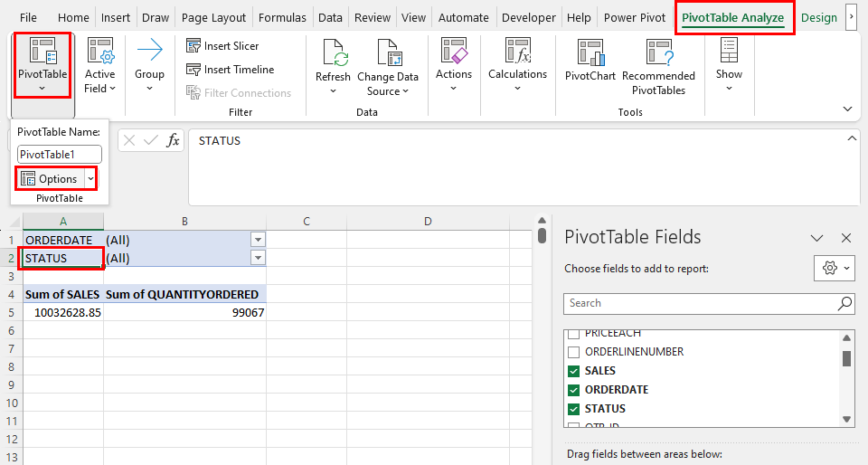Image resolution: width=868 pixels, height=465 pixels.
Task: Open the fields pane Tools gear menu
Action: click(835, 269)
